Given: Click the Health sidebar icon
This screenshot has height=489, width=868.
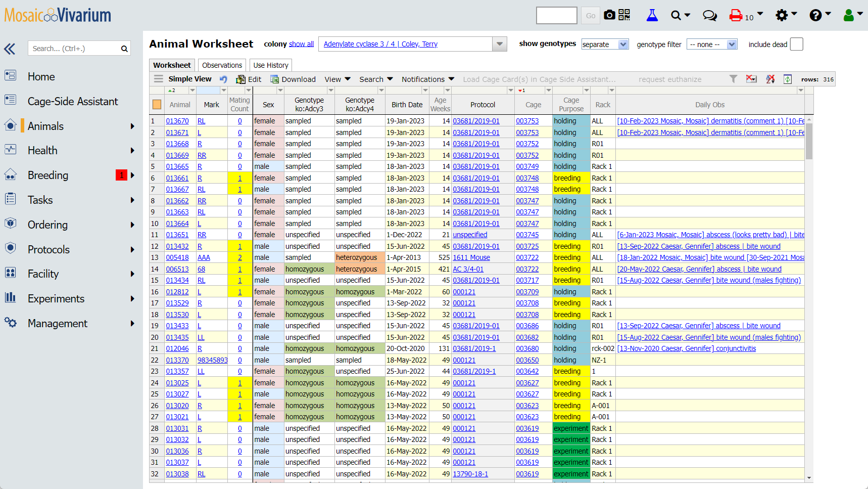Looking at the screenshot, I should [x=10, y=150].
